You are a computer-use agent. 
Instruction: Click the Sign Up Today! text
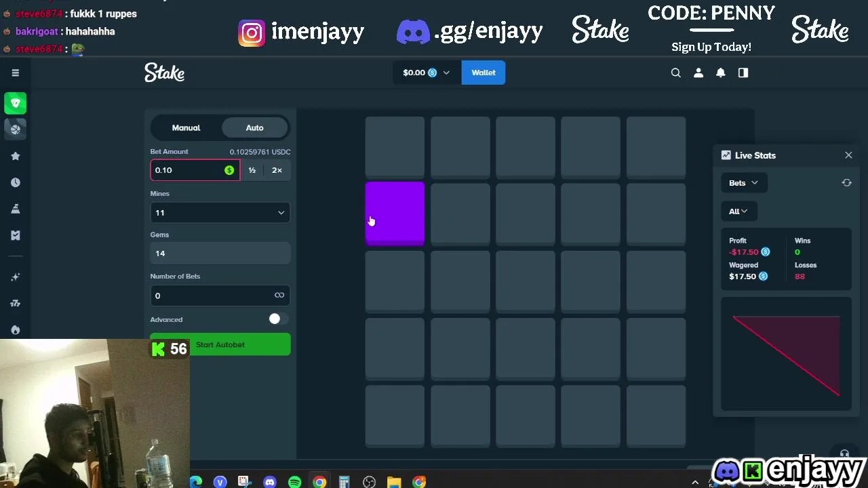pyautogui.click(x=711, y=47)
